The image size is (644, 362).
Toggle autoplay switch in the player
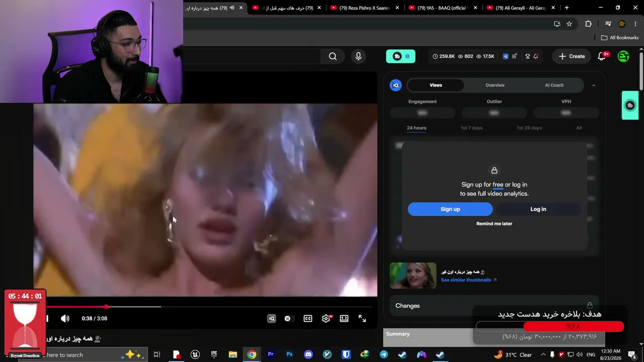[288, 318]
